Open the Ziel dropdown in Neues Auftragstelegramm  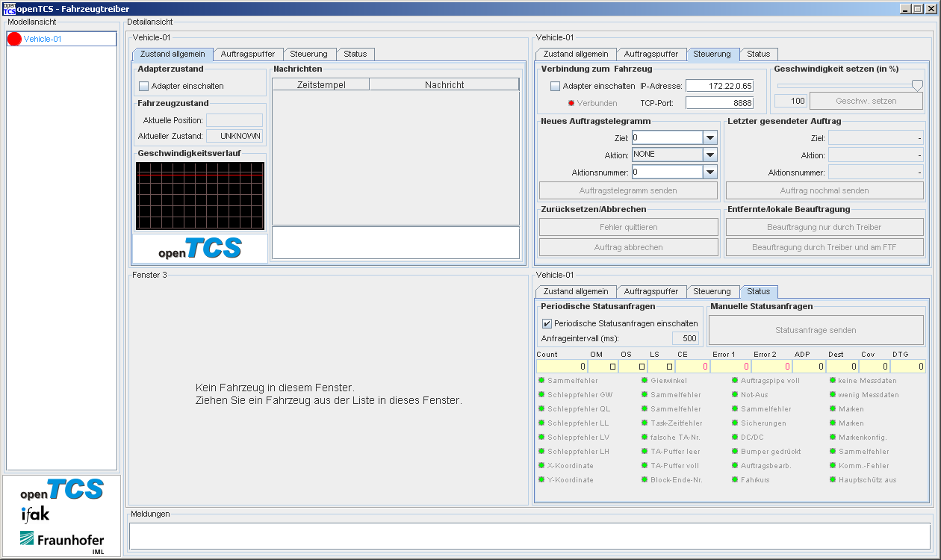(709, 138)
